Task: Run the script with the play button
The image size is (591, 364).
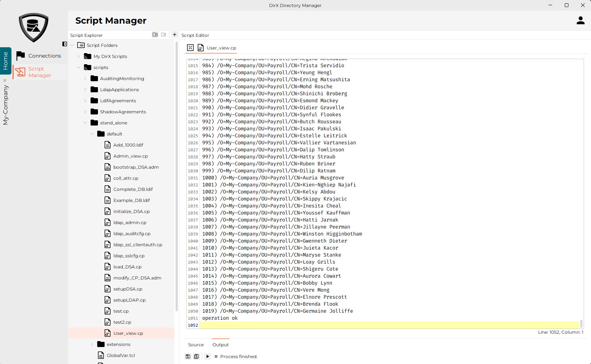Action: click(x=207, y=357)
